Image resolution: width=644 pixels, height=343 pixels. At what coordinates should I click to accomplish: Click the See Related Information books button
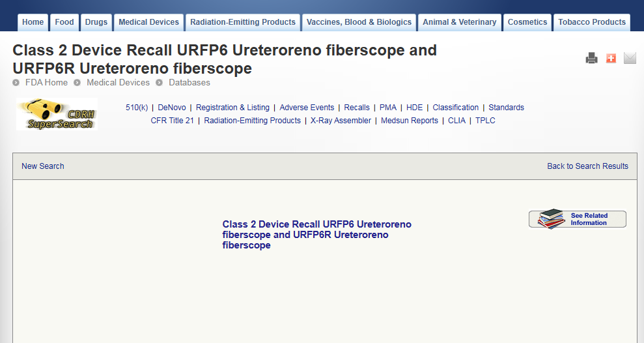tap(578, 219)
